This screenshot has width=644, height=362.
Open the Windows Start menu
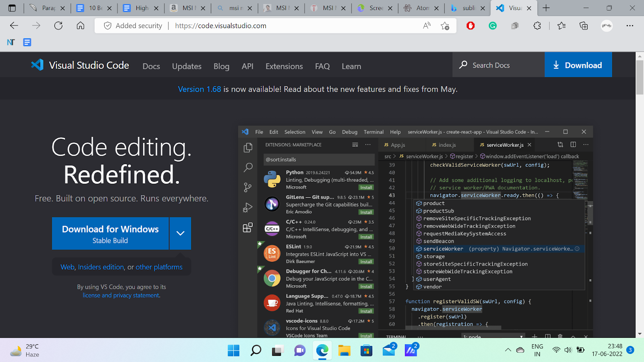[x=233, y=350]
